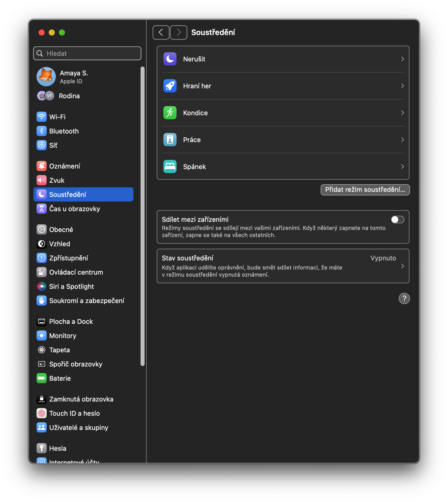Open the Kondice running figure icon
This screenshot has width=448, height=501.
pyautogui.click(x=170, y=113)
